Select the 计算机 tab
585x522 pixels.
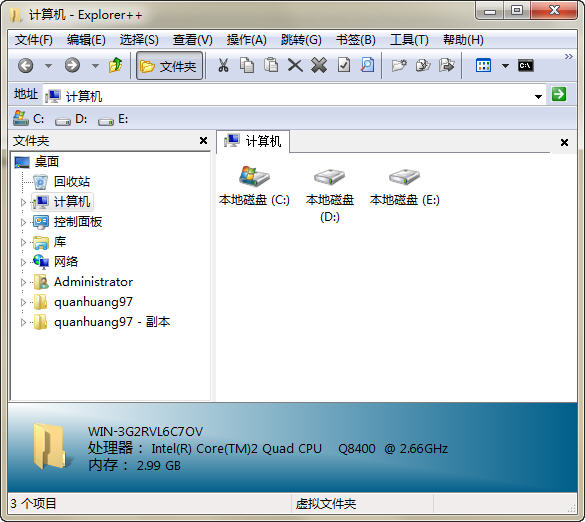[253, 141]
